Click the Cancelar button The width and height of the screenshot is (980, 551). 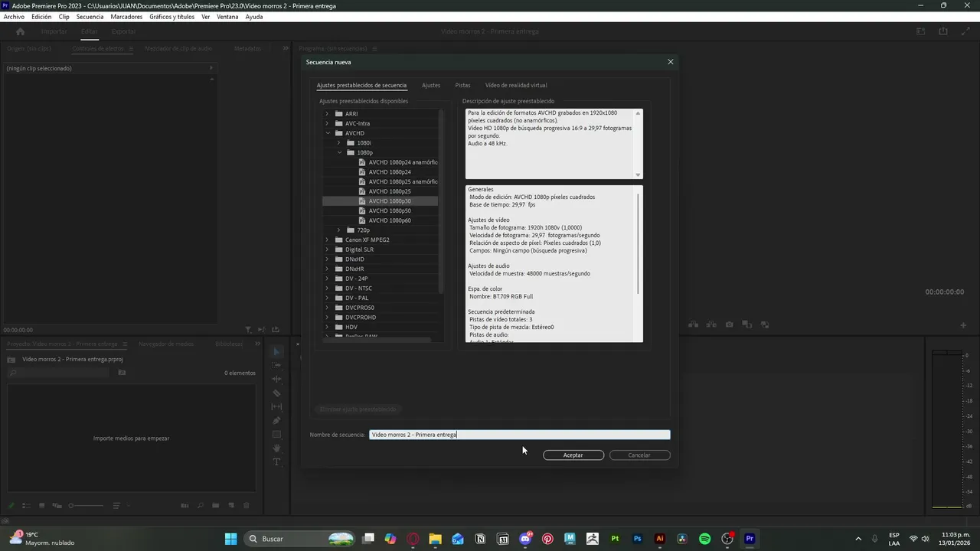point(639,455)
